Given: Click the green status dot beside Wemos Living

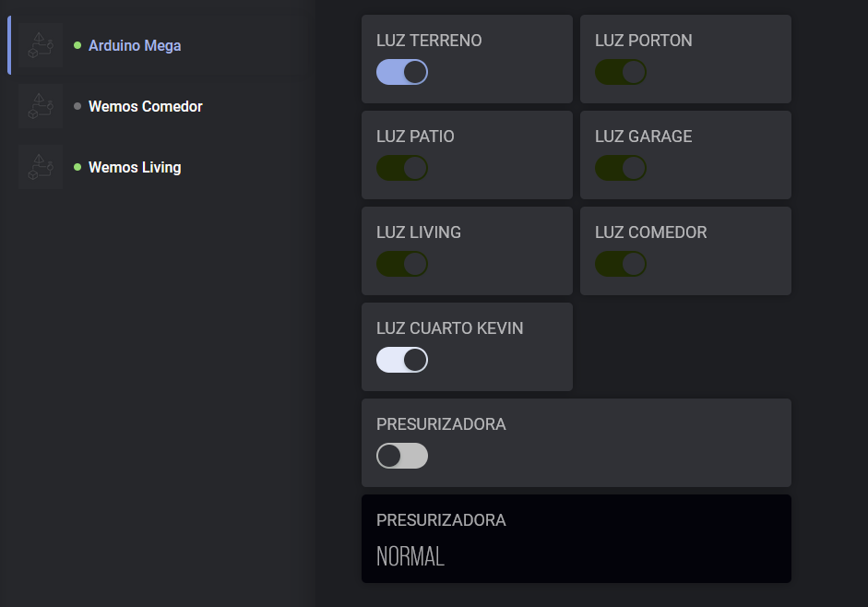Looking at the screenshot, I should point(77,167).
